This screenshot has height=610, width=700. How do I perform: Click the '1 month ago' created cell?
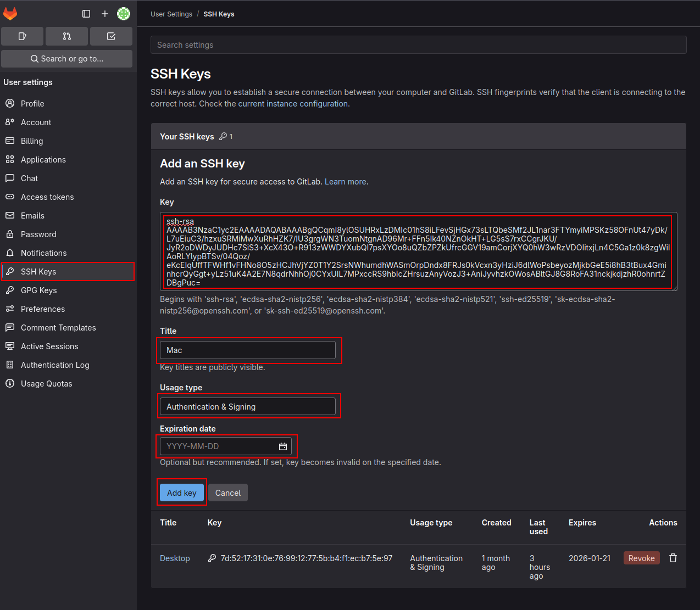[x=496, y=562]
